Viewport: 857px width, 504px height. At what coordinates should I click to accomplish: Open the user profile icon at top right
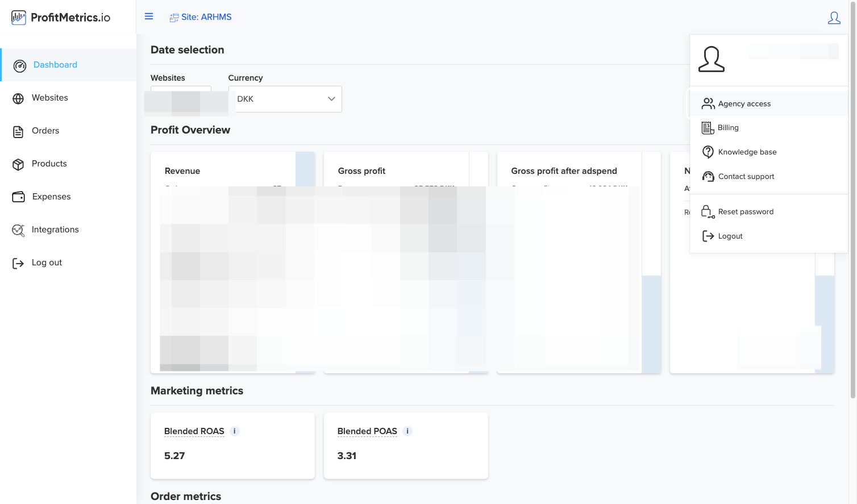click(x=834, y=18)
